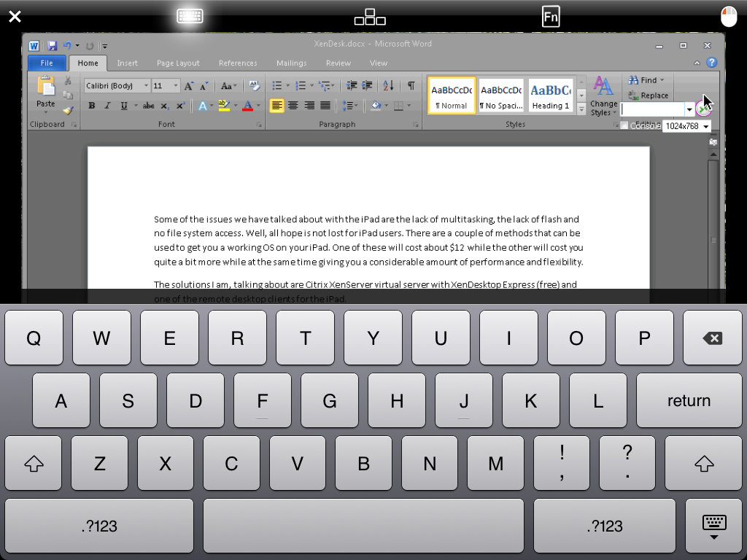Screen dimensions: 747x560
Task: Click the Clear Formatting icon
Action: (254, 86)
